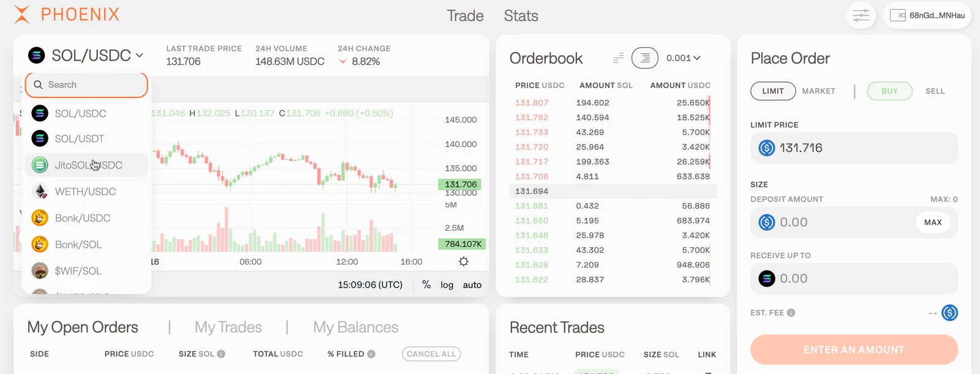980x374 pixels.
Task: Choose the JitoSOL/USDC market
Action: point(86,165)
